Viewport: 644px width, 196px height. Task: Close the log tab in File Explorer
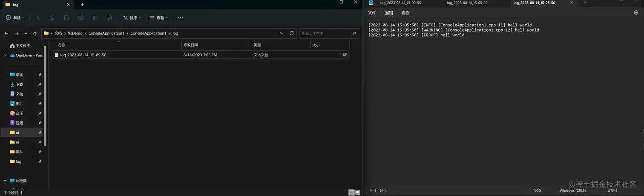(x=68, y=5)
